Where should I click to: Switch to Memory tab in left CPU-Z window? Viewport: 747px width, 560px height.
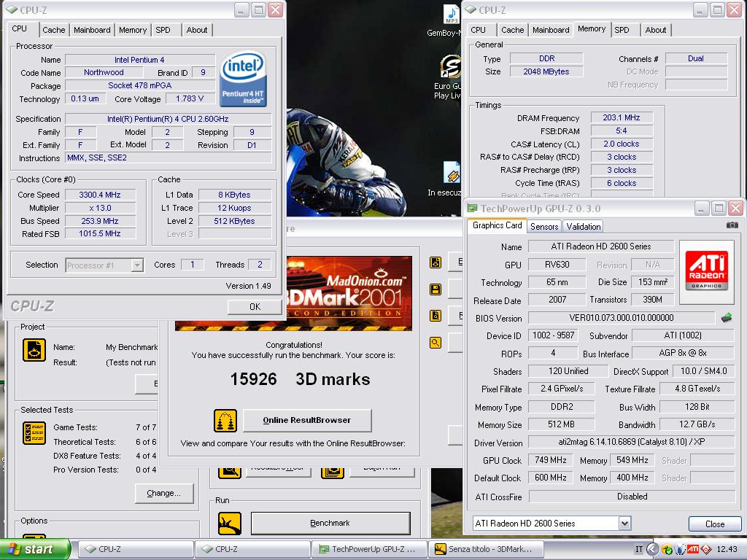tap(133, 29)
